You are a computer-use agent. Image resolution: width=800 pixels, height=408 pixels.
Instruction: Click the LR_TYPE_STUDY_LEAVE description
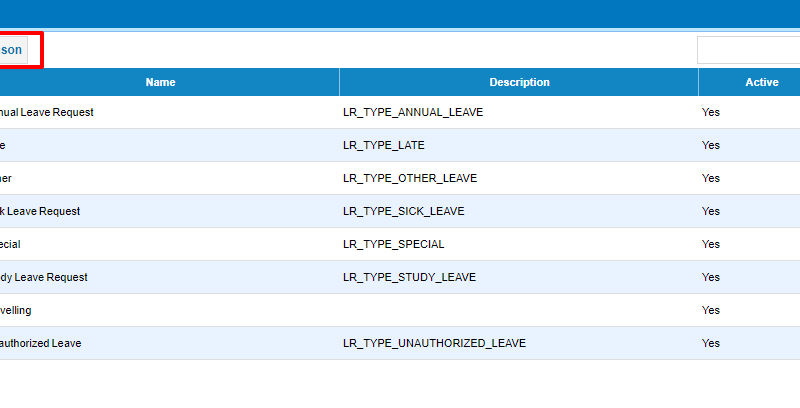click(x=409, y=277)
